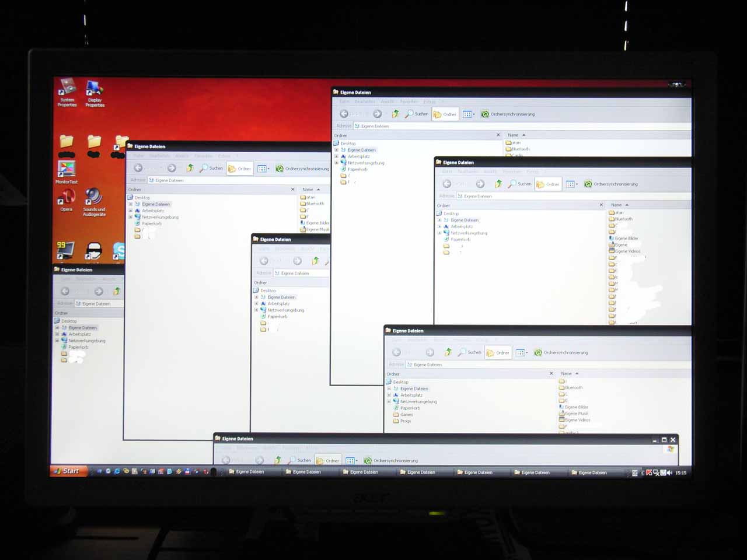Expand Arbeitsplatz node in bottom-left window tree

pos(57,334)
